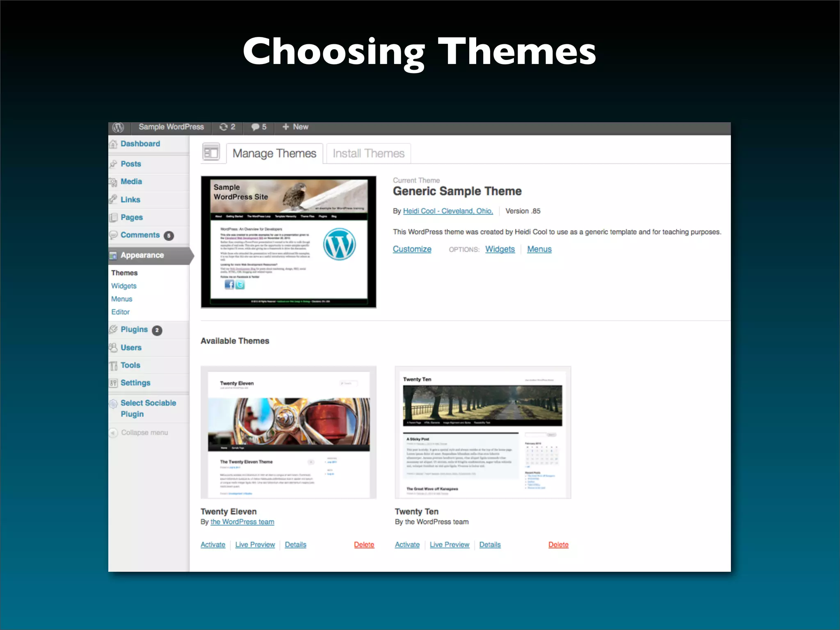Click the Appearance icon in sidebar

tap(113, 256)
